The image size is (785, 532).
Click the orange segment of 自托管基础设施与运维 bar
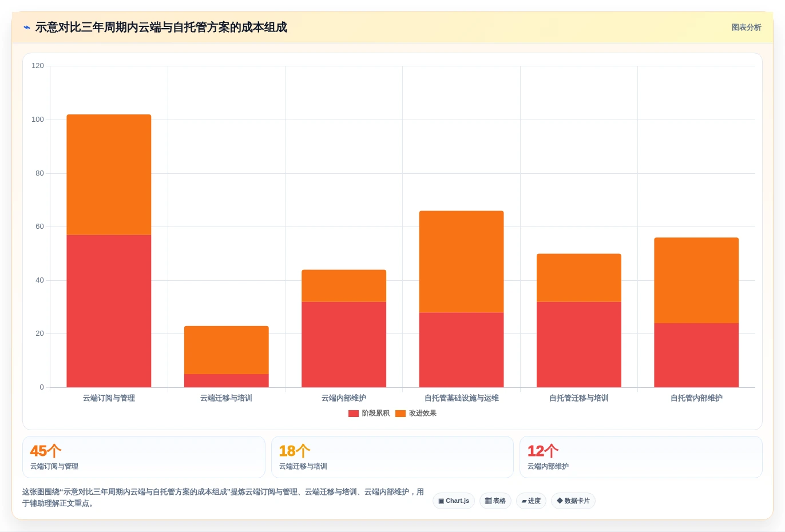461,261
